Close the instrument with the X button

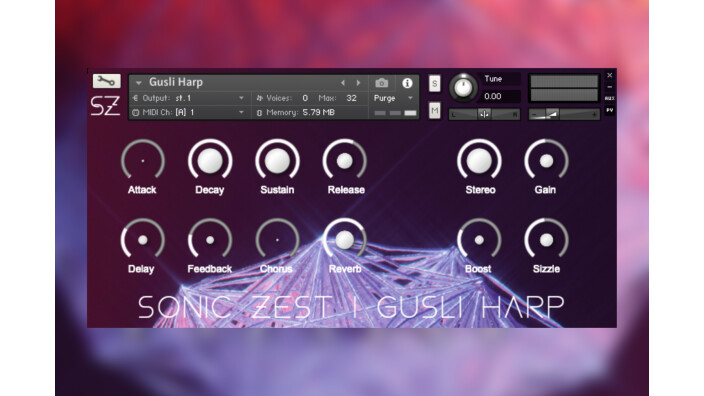(x=610, y=75)
